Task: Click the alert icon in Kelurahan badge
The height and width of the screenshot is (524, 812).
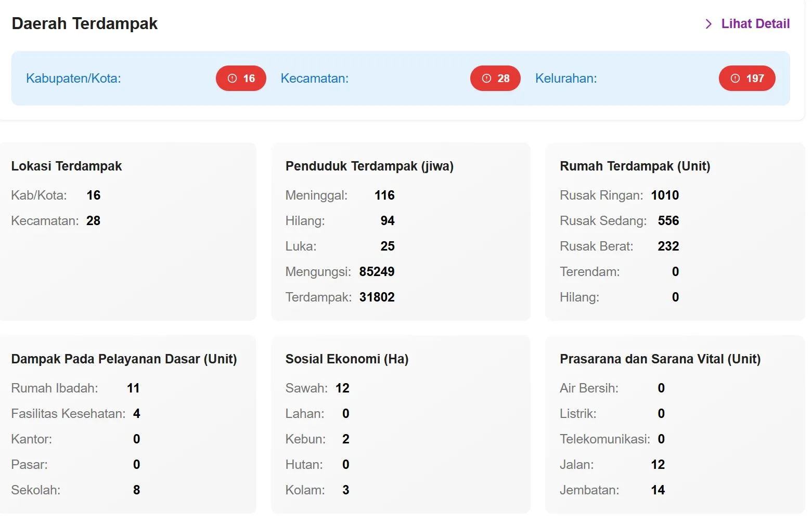Action: [735, 78]
